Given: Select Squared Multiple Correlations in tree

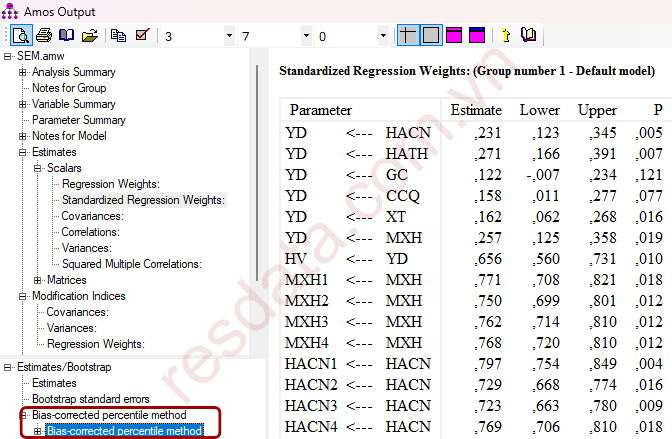Looking at the screenshot, I should [130, 264].
